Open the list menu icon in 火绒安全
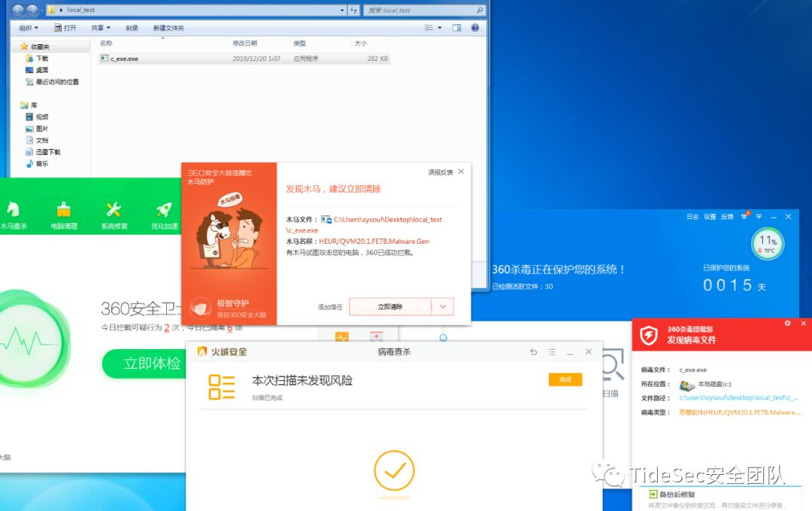The width and height of the screenshot is (812, 511). coord(552,352)
